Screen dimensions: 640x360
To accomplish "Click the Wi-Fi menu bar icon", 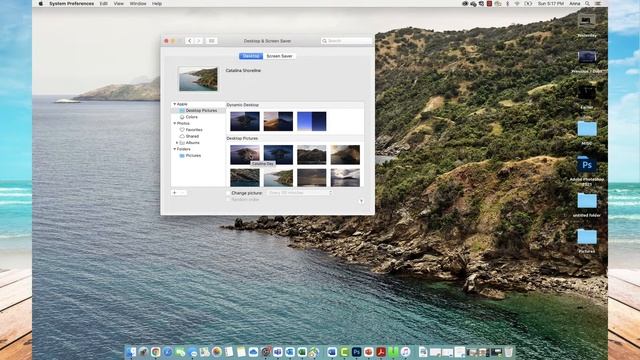I will 517,4.
